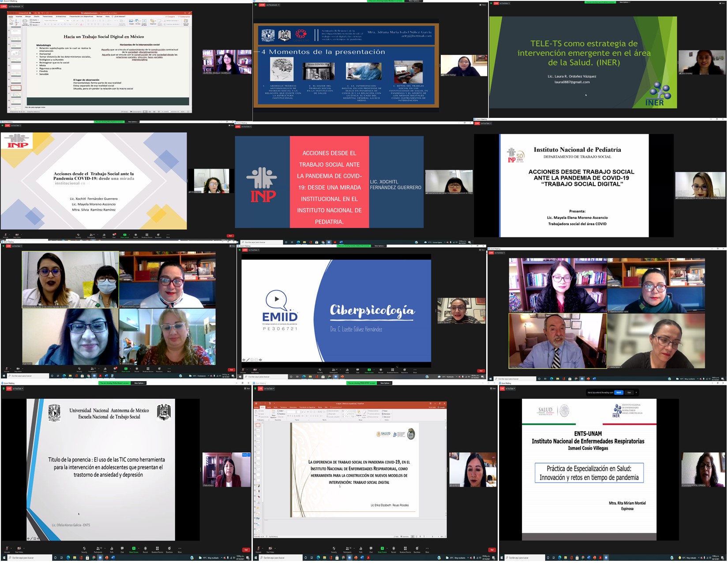Select Transiciones tab in Erika Reyes PowerPoint ribbon
728x563 pixels.
tap(283, 407)
